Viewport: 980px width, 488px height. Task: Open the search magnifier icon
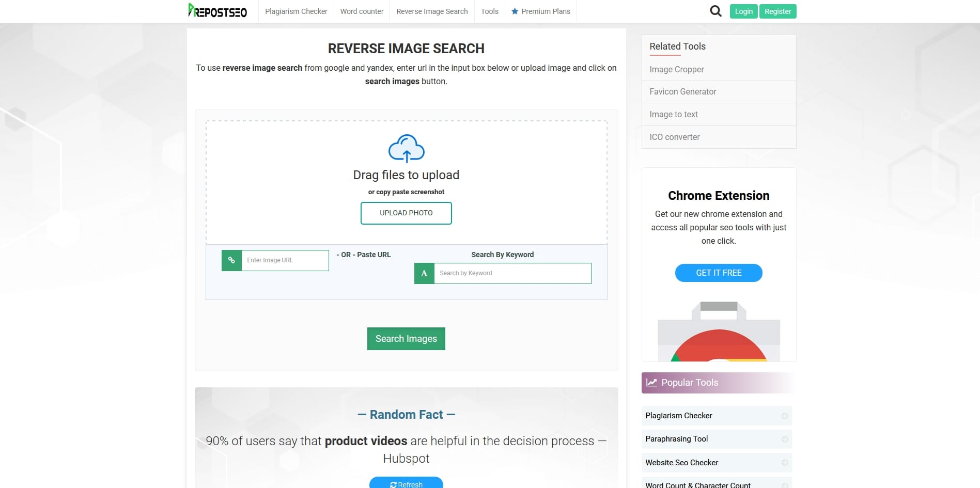pyautogui.click(x=715, y=11)
